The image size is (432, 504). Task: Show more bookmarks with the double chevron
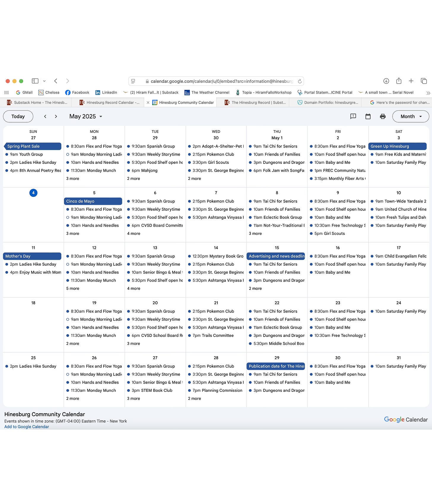[428, 93]
